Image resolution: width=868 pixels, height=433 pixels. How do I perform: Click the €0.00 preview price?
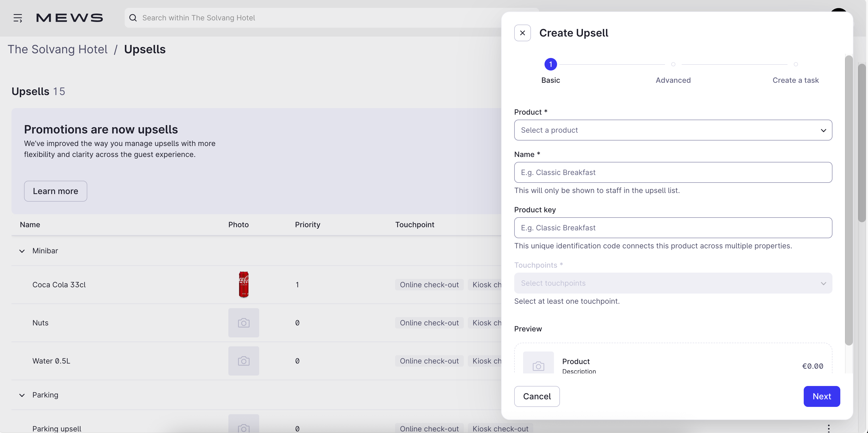(x=812, y=366)
